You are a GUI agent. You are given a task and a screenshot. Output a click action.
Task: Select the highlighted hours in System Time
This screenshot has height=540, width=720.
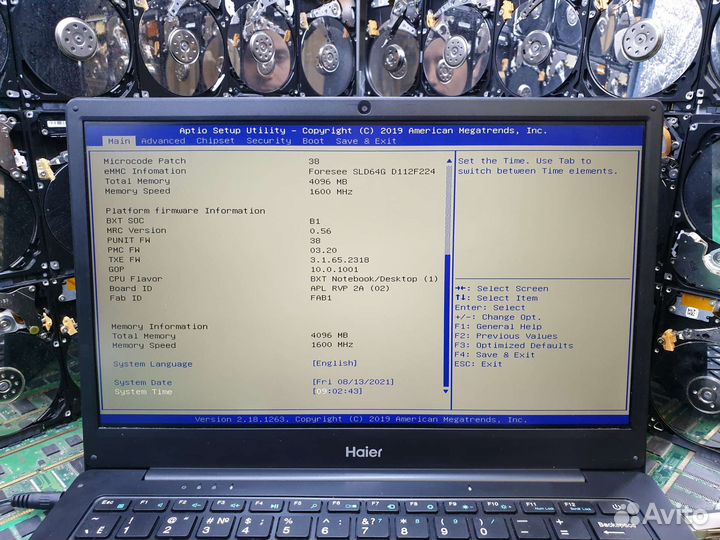point(322,391)
